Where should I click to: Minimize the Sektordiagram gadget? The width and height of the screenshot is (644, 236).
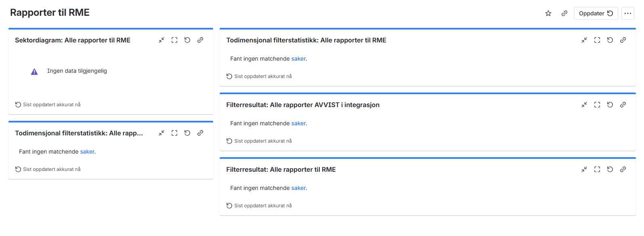(x=162, y=40)
